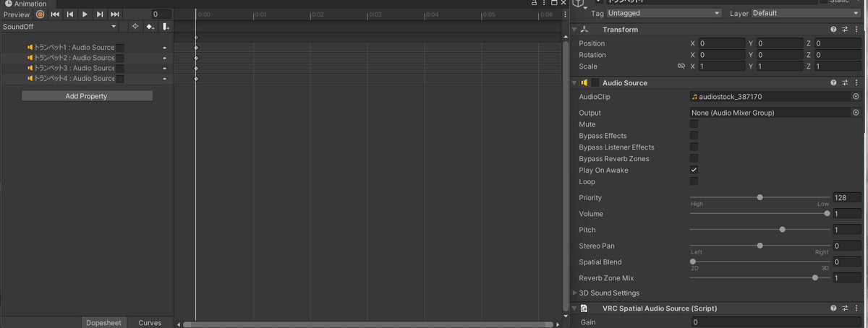
Task: Toggle the Loop checkbox
Action: click(x=694, y=182)
